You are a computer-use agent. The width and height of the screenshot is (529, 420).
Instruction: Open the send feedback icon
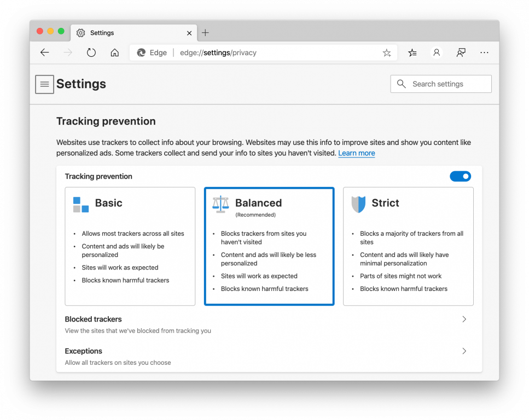click(461, 52)
